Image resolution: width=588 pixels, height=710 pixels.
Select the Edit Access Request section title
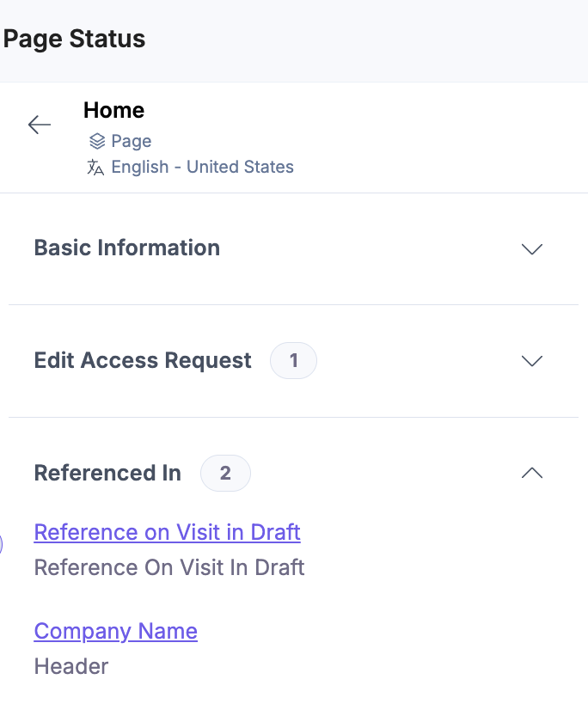click(x=143, y=361)
